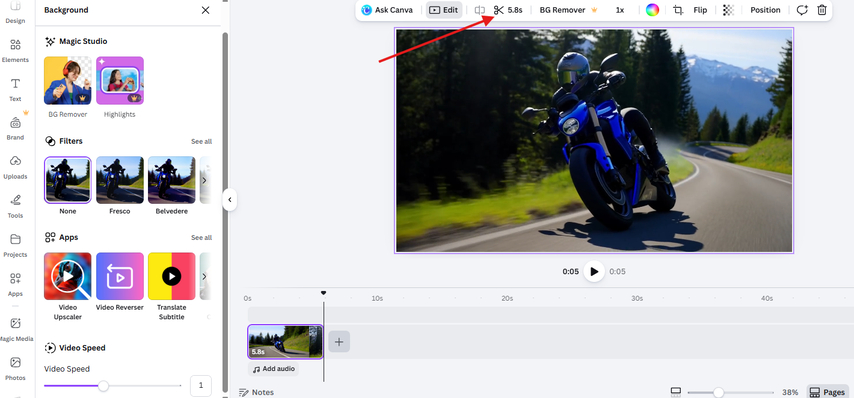The height and width of the screenshot is (398, 854).
Task: Open the Apps sidebar panel
Action: (15, 284)
